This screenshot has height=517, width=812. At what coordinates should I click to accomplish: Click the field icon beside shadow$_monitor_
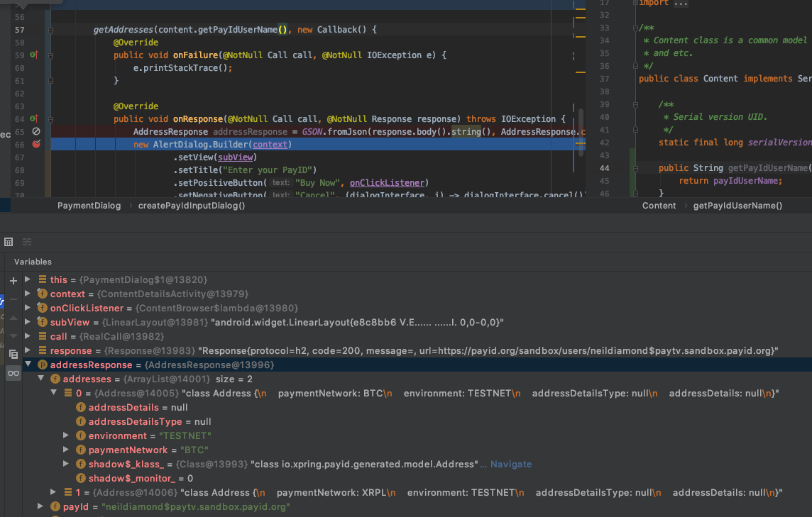point(81,478)
